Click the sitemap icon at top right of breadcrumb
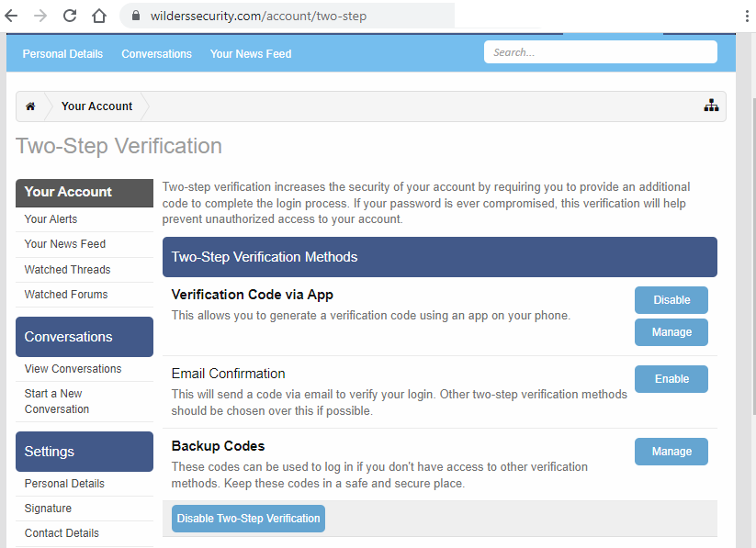The height and width of the screenshot is (548, 756). point(712,106)
